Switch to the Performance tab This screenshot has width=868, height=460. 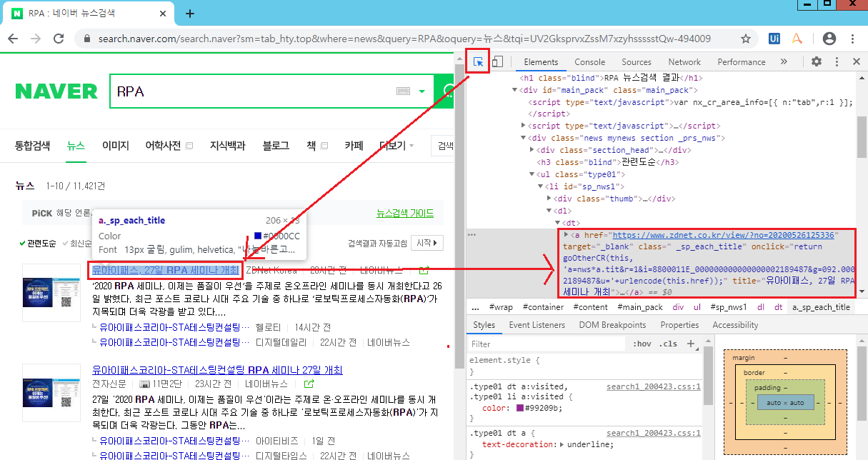(x=742, y=62)
